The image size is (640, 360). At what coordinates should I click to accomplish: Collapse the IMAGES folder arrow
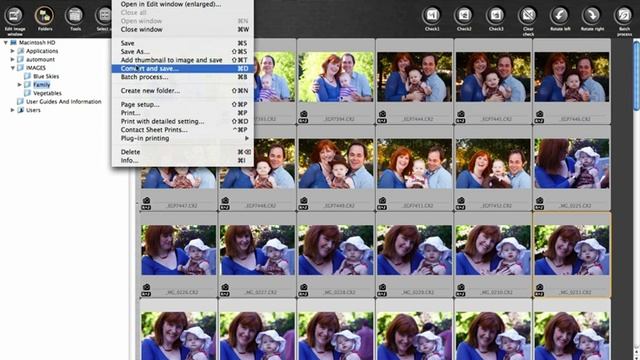13,68
